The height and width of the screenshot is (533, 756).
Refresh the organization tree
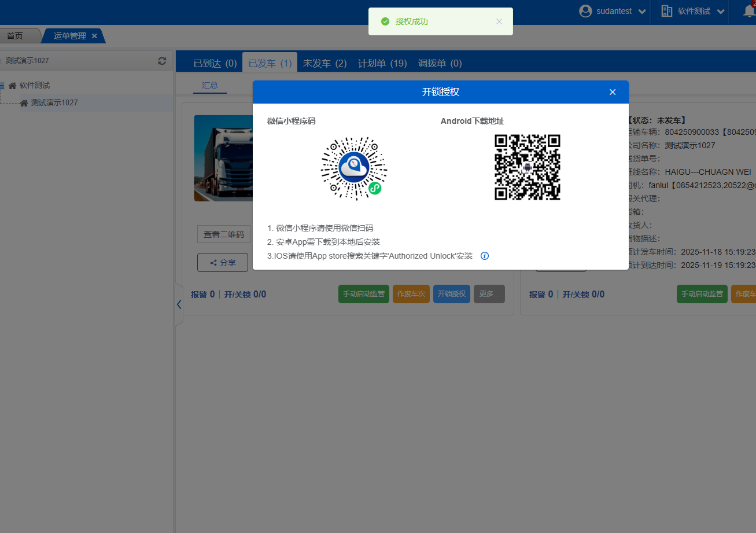(162, 61)
